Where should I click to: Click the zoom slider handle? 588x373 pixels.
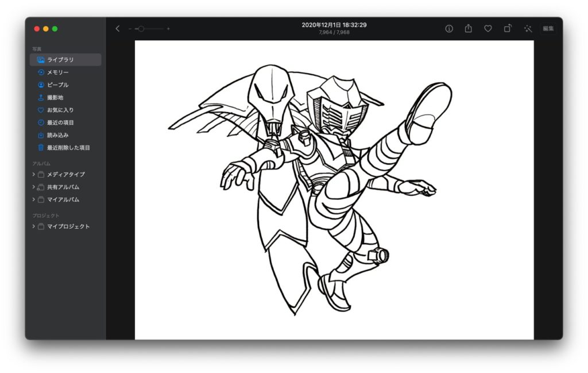point(141,29)
